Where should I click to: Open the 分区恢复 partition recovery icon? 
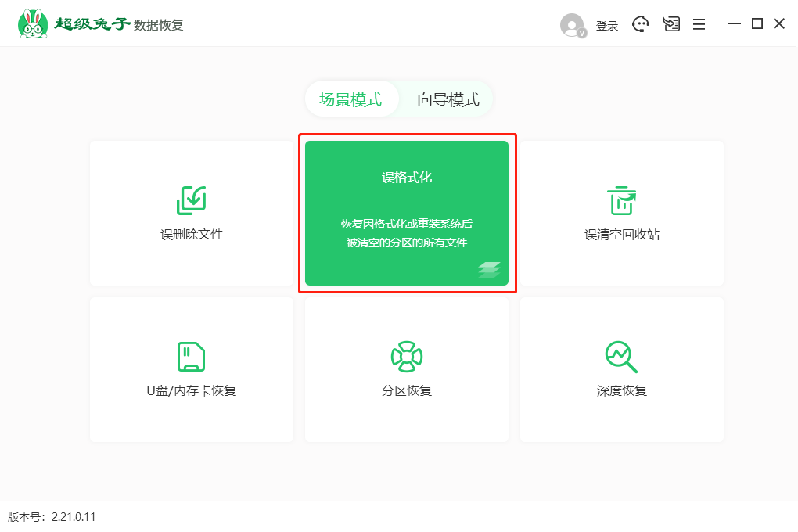(x=407, y=357)
